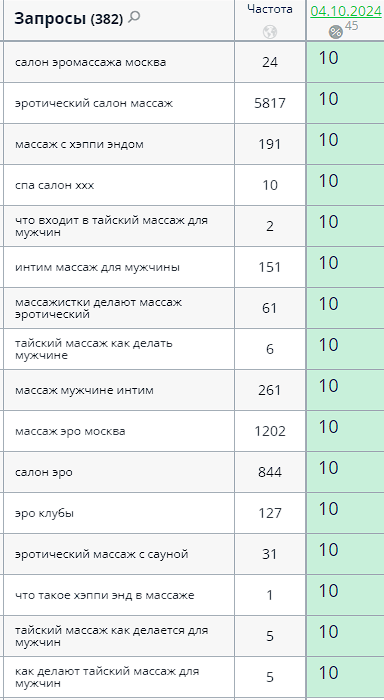Click the percent icon under the date
Image resolution: width=384 pixels, height=700 pixels.
pos(336,32)
